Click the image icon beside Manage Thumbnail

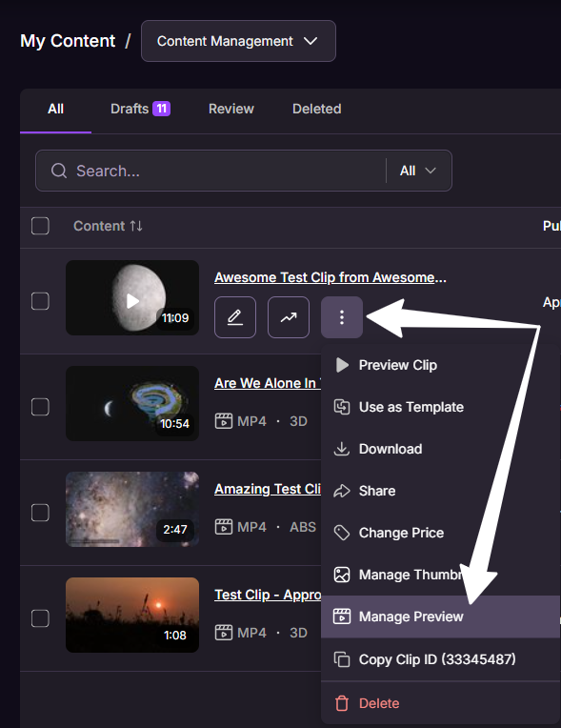(342, 575)
